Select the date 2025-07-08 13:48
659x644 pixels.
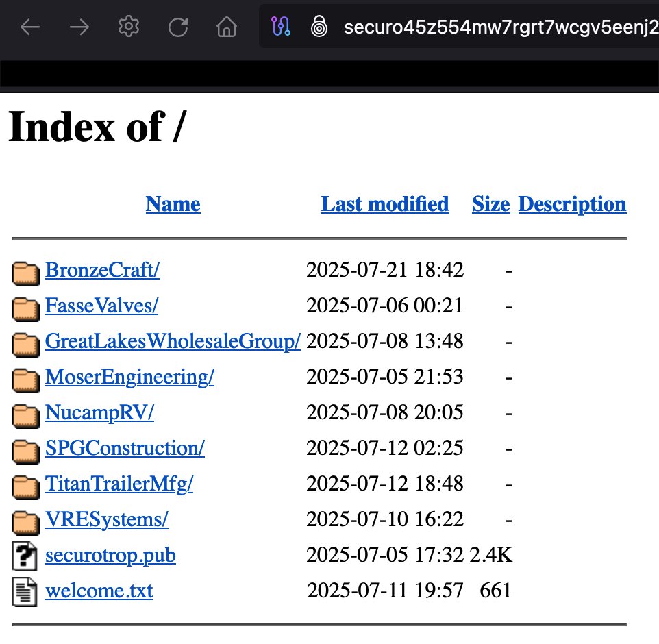pyautogui.click(x=385, y=341)
